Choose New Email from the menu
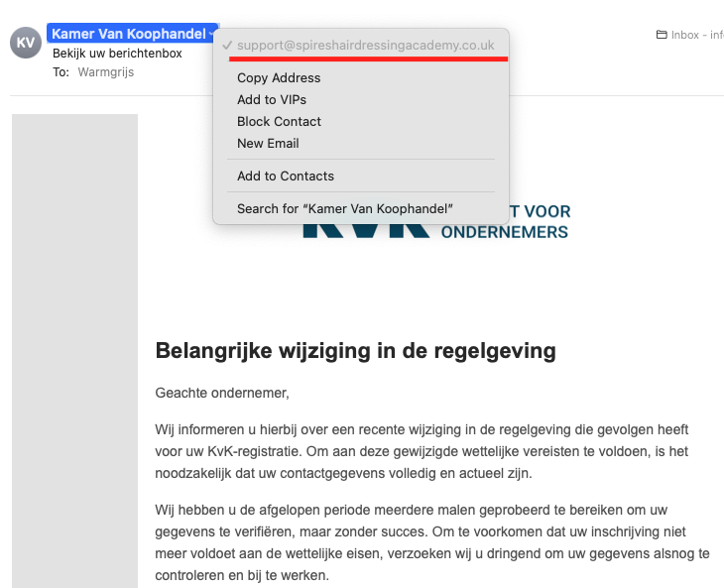The height and width of the screenshot is (588, 724). pyautogui.click(x=268, y=143)
